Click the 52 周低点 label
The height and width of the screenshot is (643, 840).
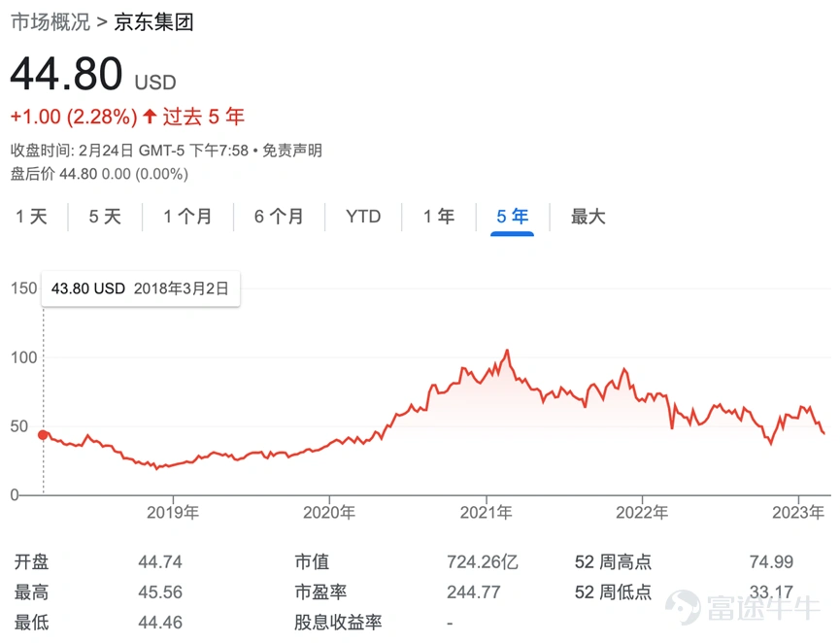pos(613,592)
